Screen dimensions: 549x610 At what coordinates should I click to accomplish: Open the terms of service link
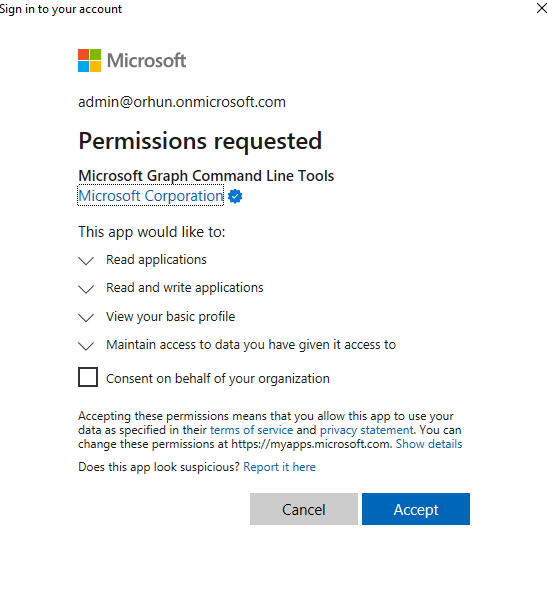[x=251, y=430]
